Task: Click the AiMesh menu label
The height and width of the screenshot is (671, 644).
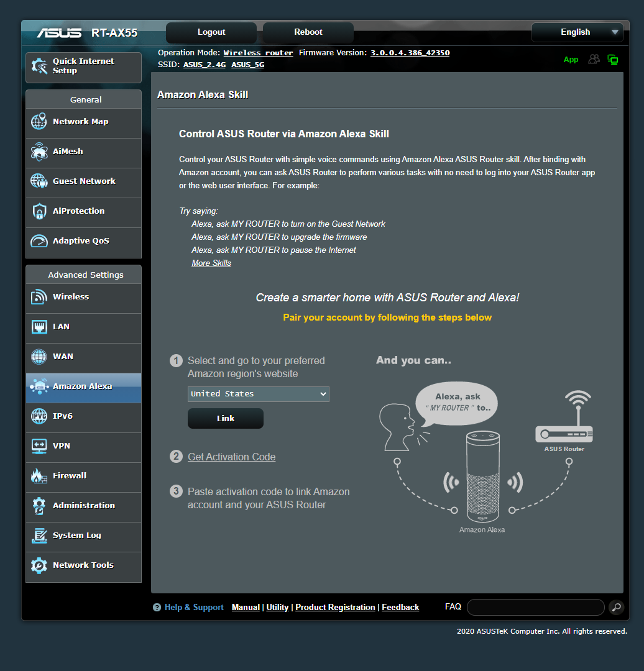Action: coord(68,152)
